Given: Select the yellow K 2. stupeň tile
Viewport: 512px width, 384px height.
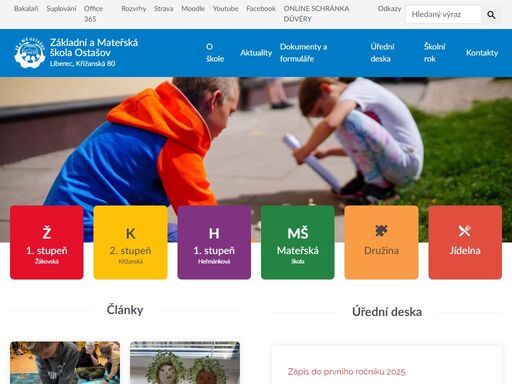Looking at the screenshot, I should click(x=130, y=242).
